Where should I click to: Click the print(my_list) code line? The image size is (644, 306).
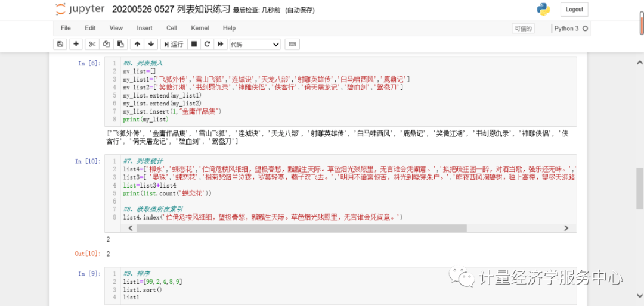146,120
